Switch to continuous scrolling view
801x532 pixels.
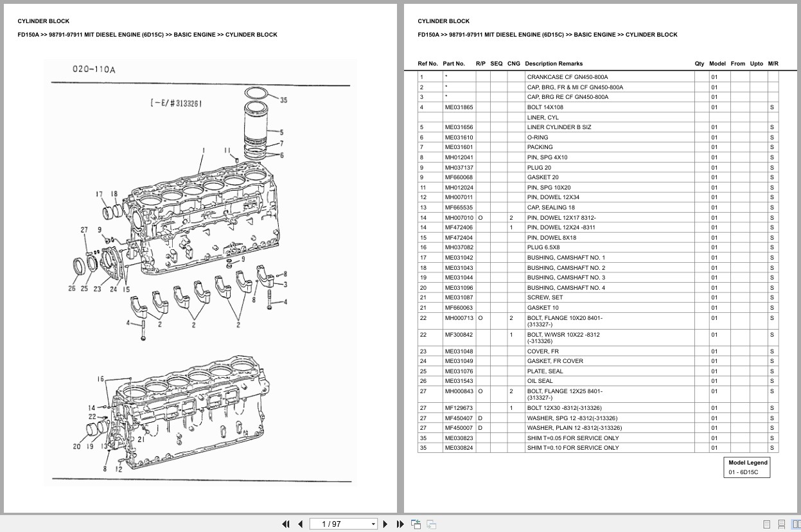(x=781, y=524)
